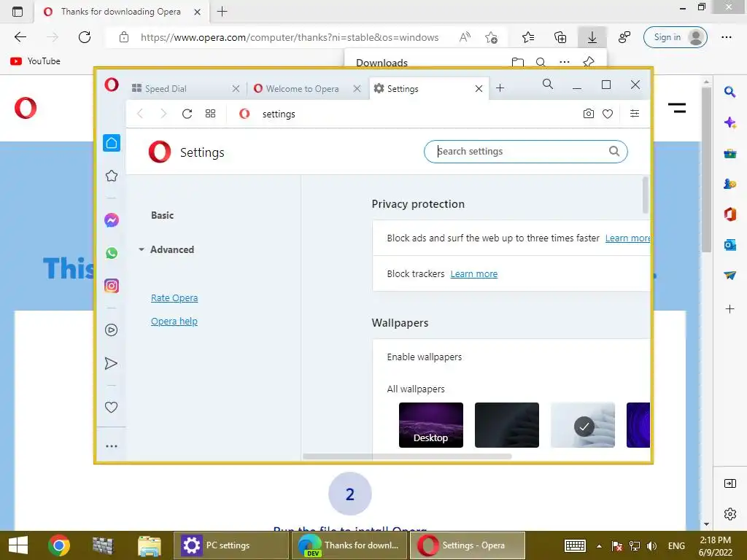Refresh the Edge page
The image size is (747, 560).
coord(85,37)
